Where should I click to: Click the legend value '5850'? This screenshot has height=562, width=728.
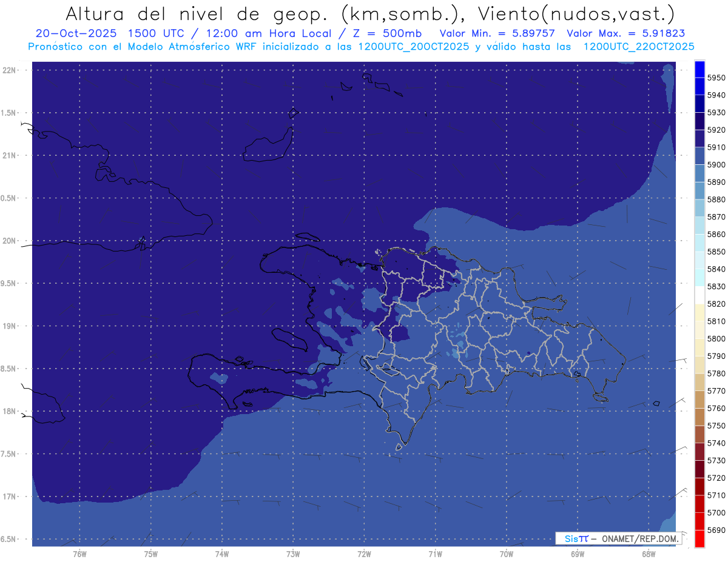pyautogui.click(x=716, y=252)
